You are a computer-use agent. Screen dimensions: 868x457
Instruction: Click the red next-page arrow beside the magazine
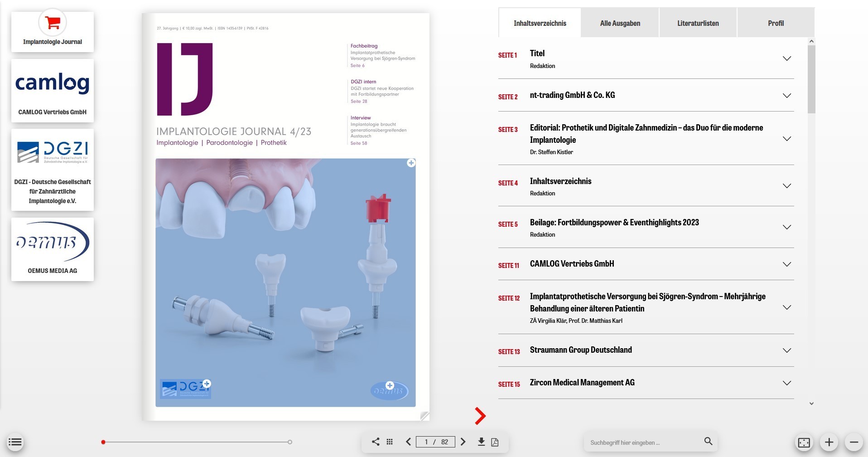tap(480, 416)
